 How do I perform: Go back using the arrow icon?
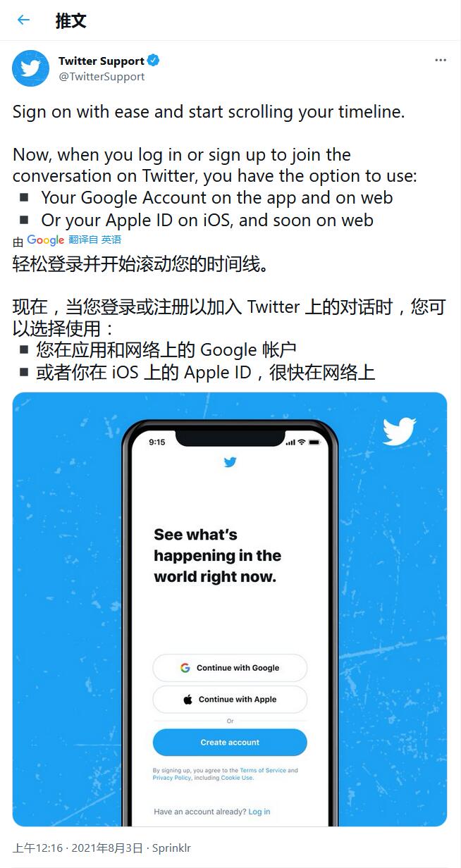(x=23, y=20)
